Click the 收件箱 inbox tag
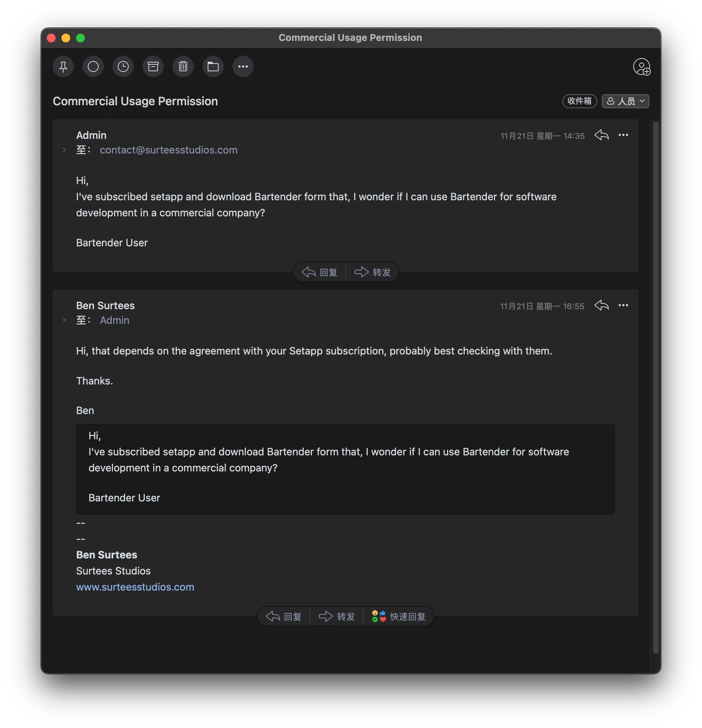702x728 pixels. pos(579,101)
